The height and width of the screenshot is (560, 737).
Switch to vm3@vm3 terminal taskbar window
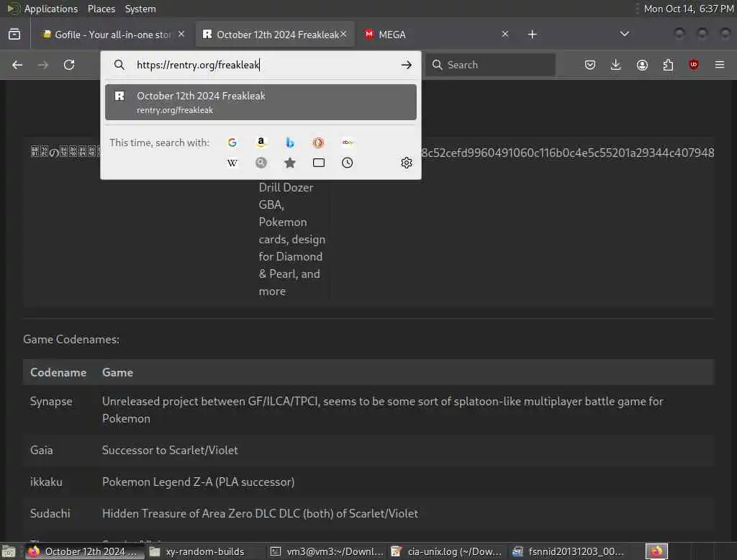(327, 551)
